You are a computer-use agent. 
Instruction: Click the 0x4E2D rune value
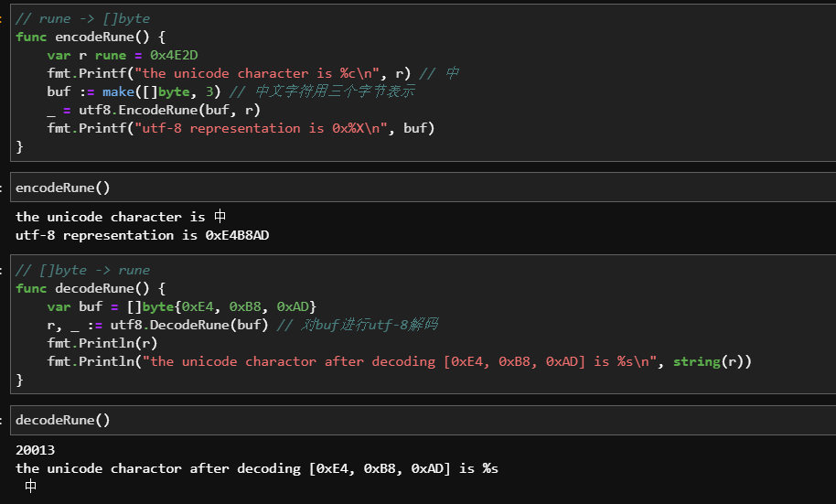tap(174, 55)
